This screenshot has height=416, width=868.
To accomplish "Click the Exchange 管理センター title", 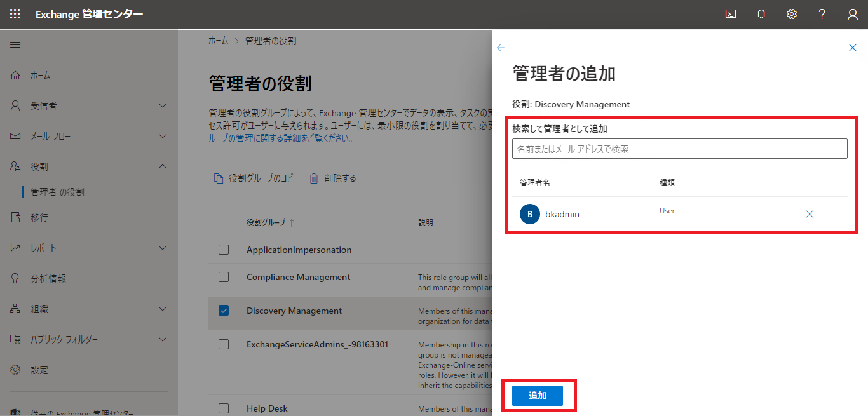I will click(x=89, y=14).
